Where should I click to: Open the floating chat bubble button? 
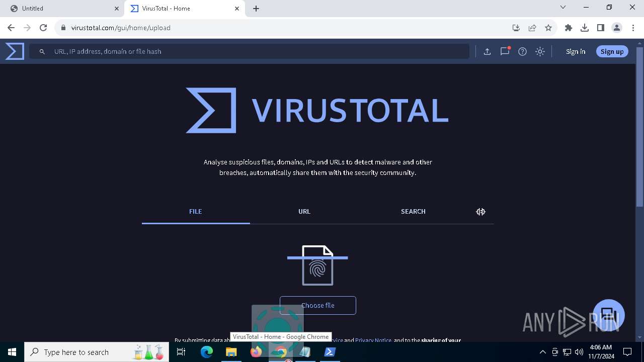608,315
